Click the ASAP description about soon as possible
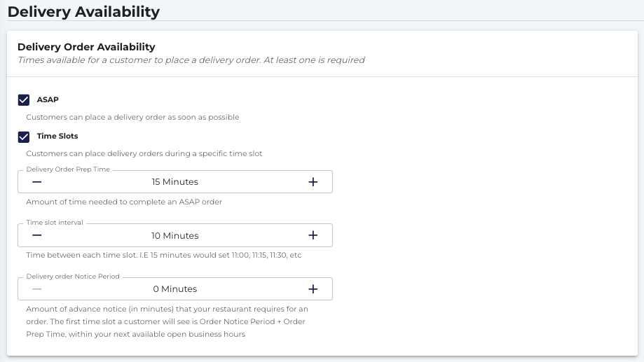The height and width of the screenshot is (362, 644). [132, 117]
